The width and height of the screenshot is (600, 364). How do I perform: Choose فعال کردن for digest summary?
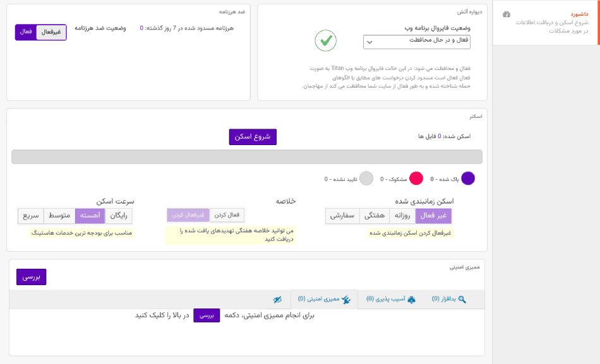tap(227, 215)
